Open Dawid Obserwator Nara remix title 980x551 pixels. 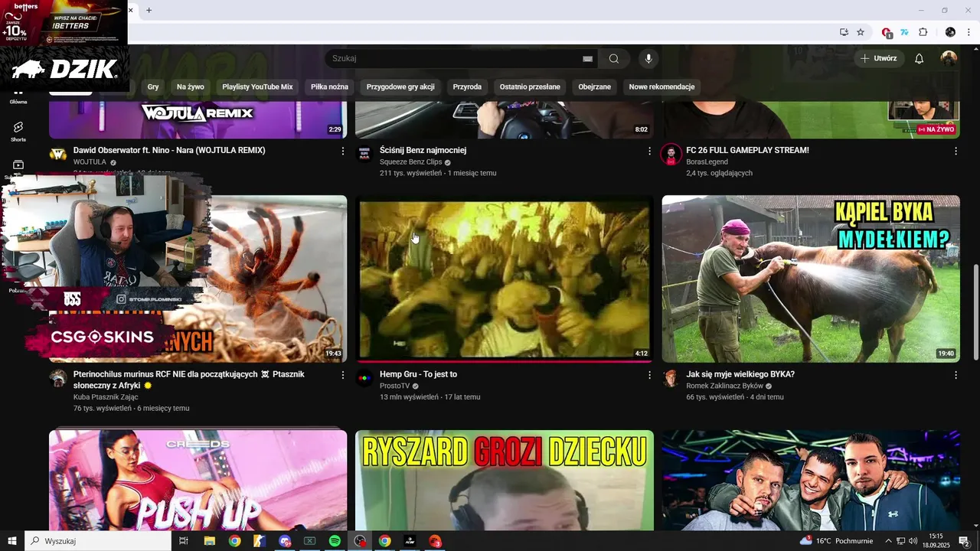pyautogui.click(x=169, y=150)
